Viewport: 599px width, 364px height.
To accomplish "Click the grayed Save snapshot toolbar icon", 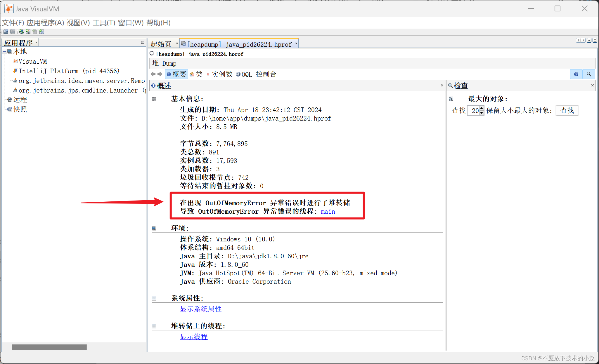I will point(13,32).
